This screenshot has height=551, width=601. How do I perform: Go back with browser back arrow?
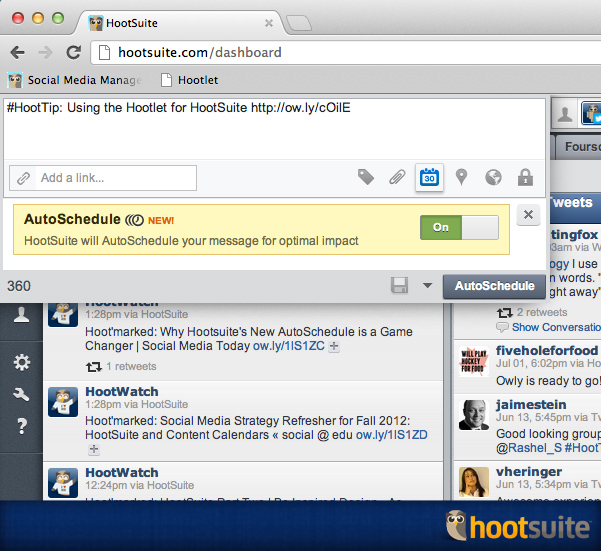coord(18,52)
